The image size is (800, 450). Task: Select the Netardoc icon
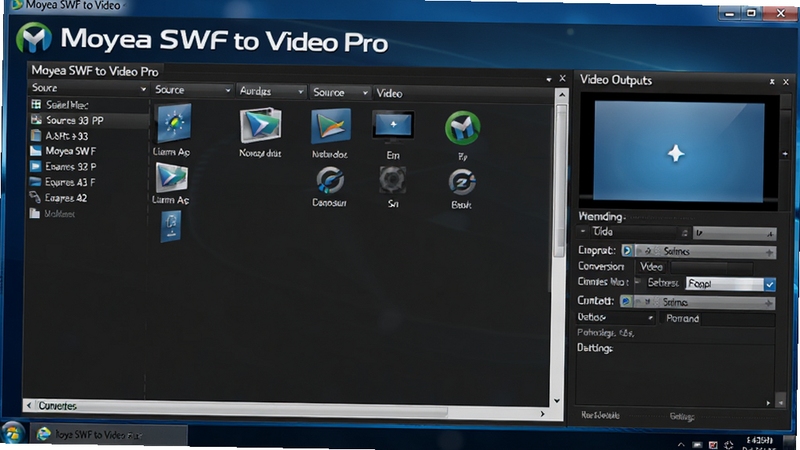331,126
